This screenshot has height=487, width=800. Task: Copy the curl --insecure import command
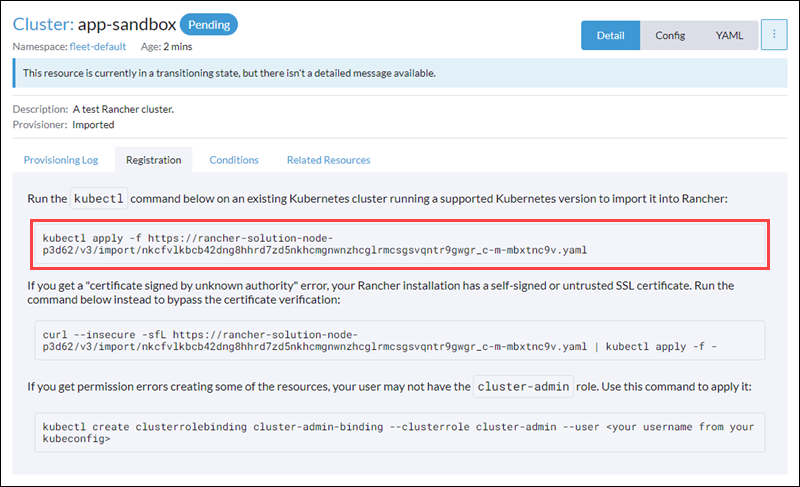coord(400,340)
